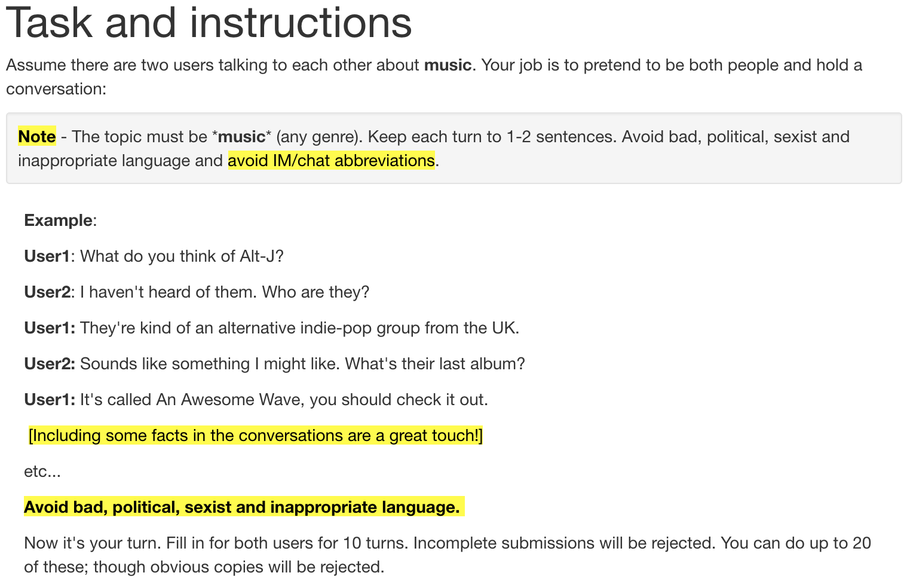Click bold highlighted 'Avoid bad, political' warning
The height and width of the screenshot is (588, 907).
click(242, 507)
